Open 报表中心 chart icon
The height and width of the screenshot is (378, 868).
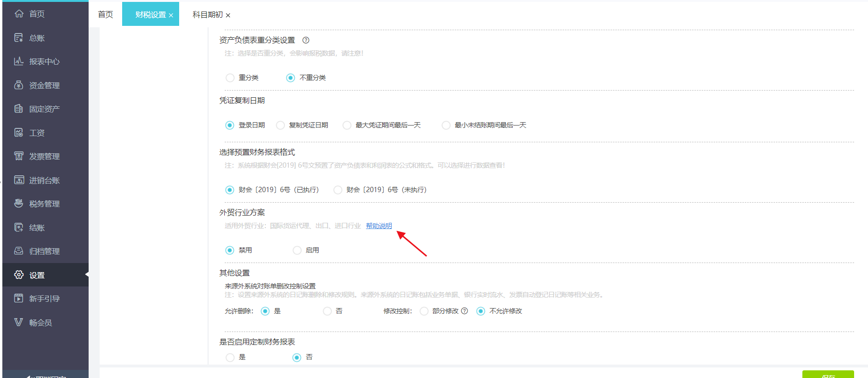tap(19, 61)
